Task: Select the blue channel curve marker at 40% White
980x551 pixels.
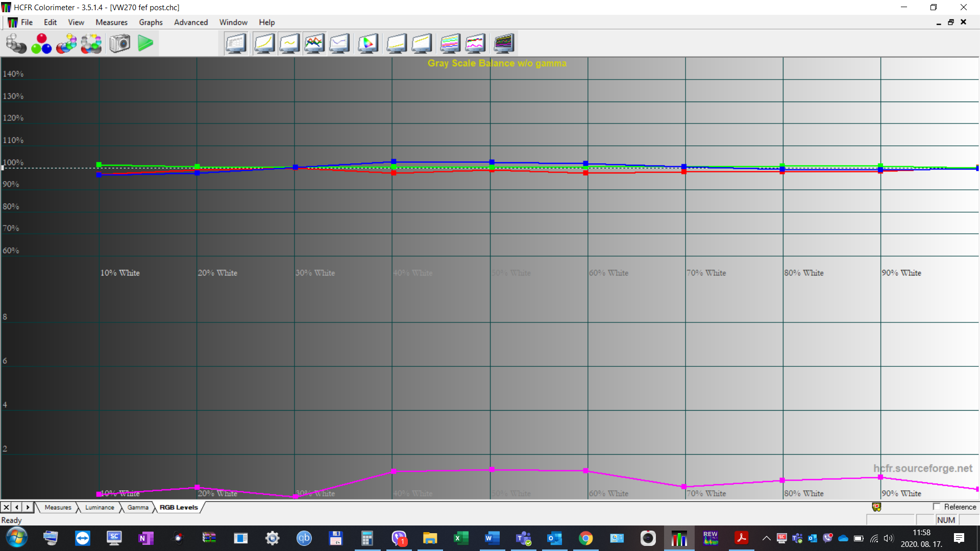Action: tap(393, 161)
